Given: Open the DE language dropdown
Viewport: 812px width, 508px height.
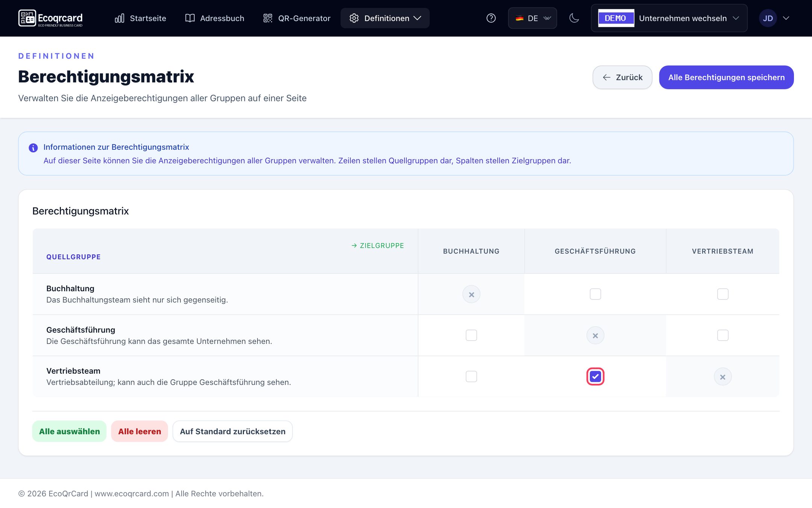Looking at the screenshot, I should click(x=532, y=18).
